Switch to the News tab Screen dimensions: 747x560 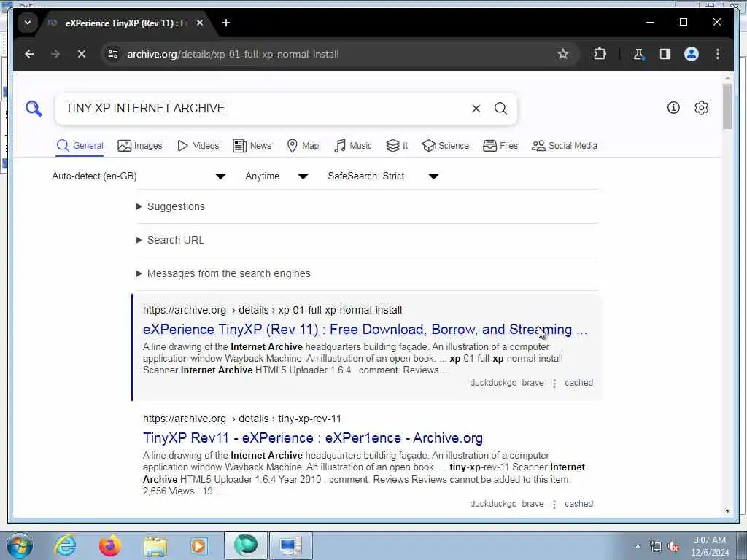252,146
